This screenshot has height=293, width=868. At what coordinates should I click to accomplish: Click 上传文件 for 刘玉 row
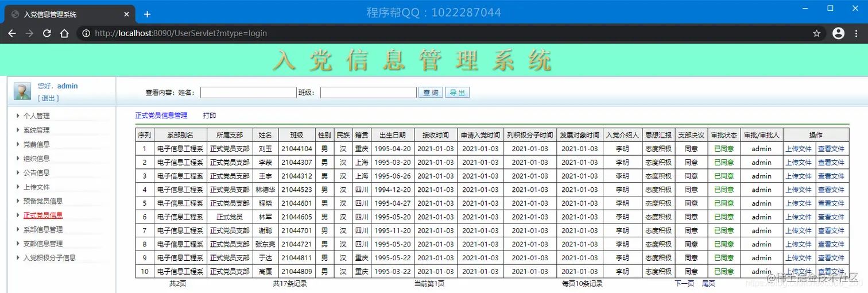(799, 149)
